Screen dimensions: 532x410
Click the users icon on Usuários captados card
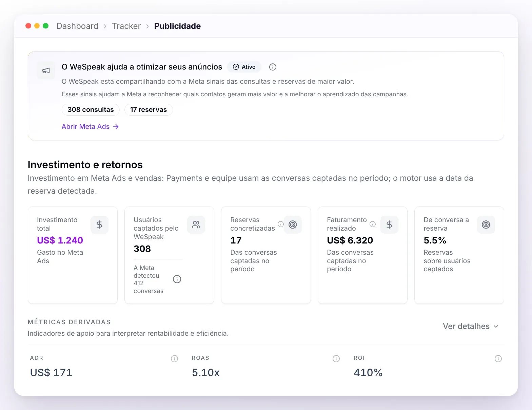coord(196,224)
